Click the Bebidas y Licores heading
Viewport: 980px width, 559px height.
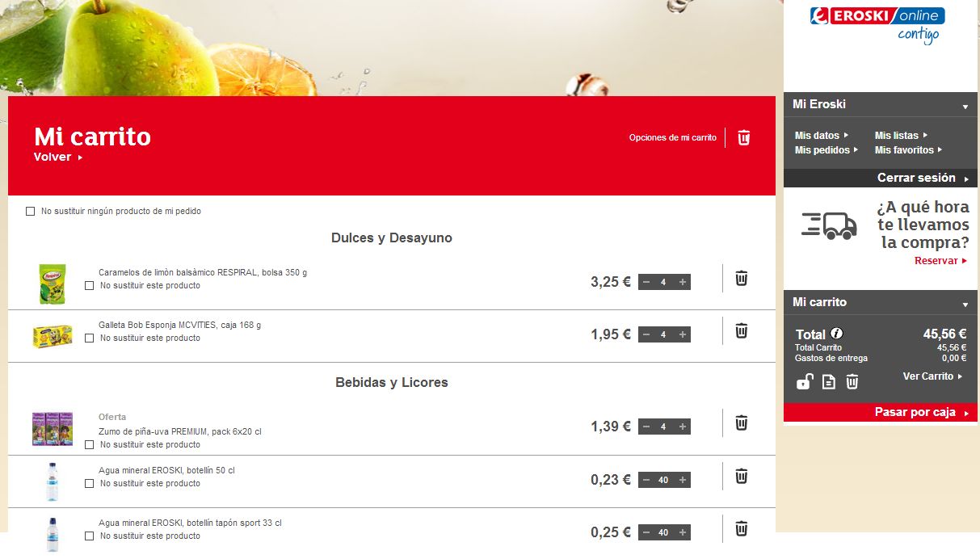click(x=392, y=383)
